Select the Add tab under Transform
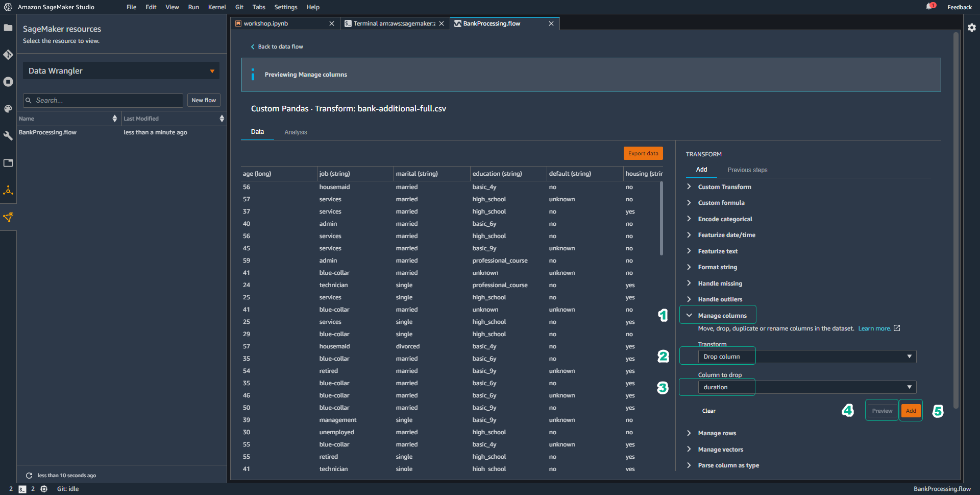This screenshot has height=495, width=980. (701, 170)
